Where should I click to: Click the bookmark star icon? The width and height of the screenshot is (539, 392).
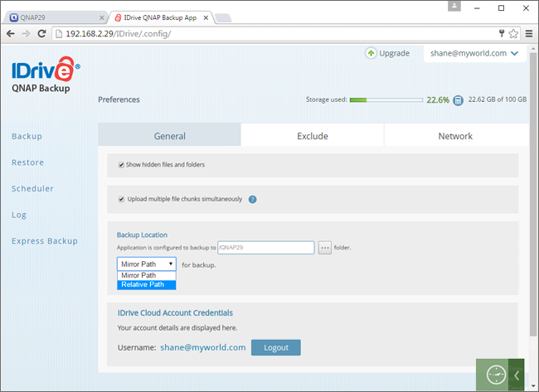513,34
